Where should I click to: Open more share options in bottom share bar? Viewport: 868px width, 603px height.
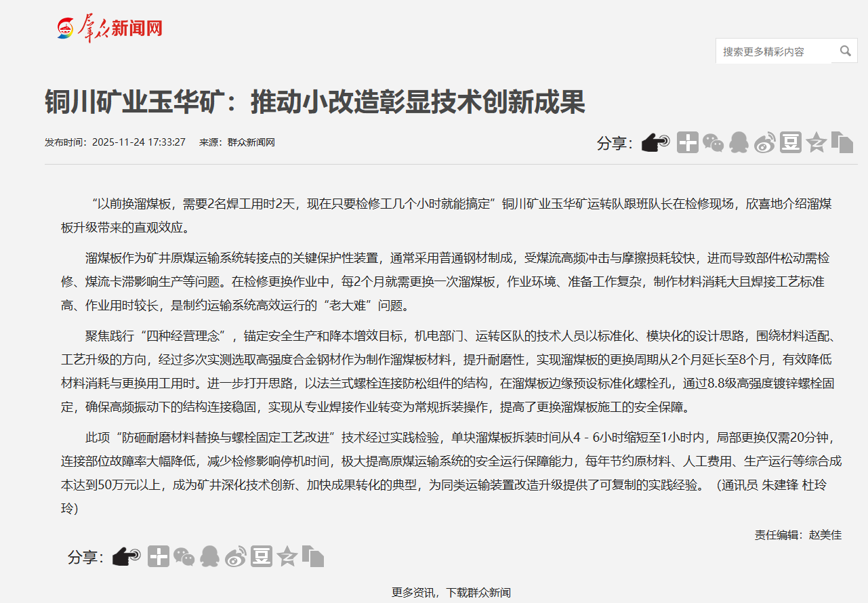(x=158, y=556)
